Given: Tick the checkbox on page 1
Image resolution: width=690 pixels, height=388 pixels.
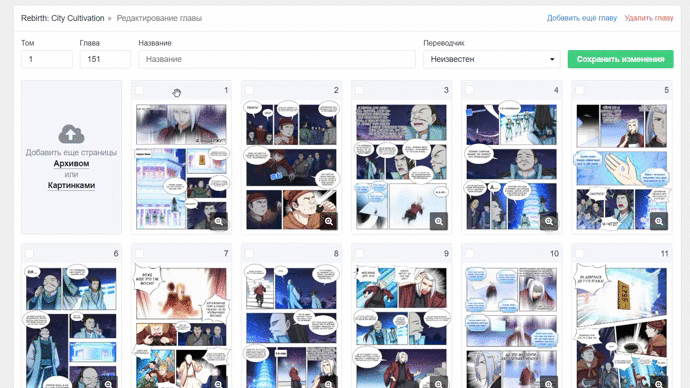Looking at the screenshot, I should point(139,90).
